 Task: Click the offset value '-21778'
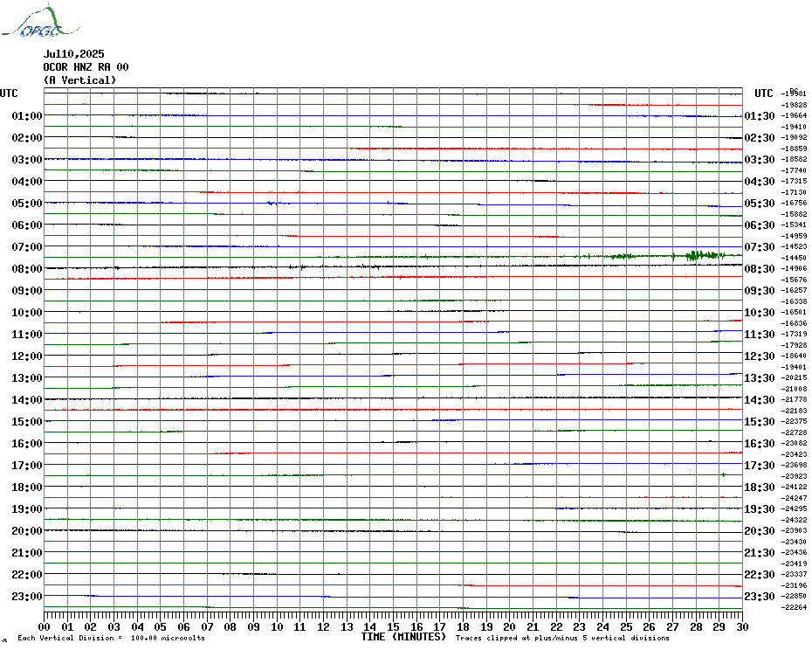794,399
